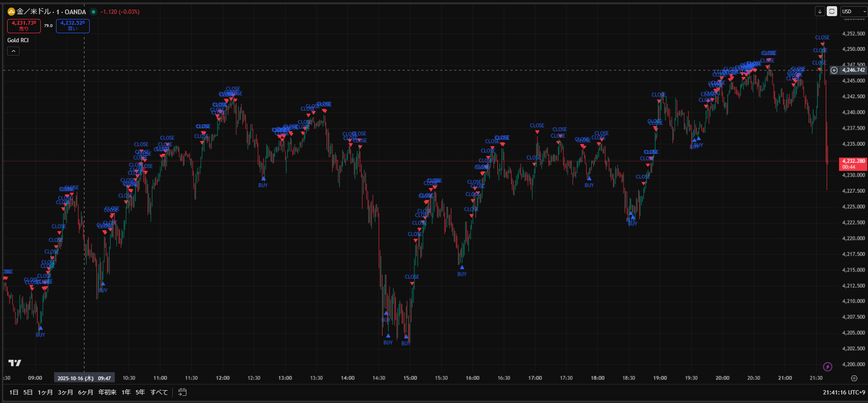Switch the range to 年初来
This screenshot has width=868, height=403.
click(x=107, y=392)
